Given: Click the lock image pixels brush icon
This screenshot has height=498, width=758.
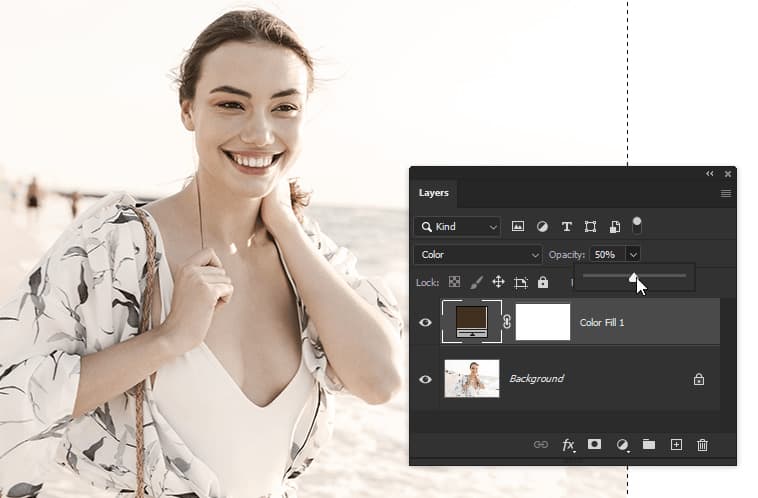Looking at the screenshot, I should 476,283.
